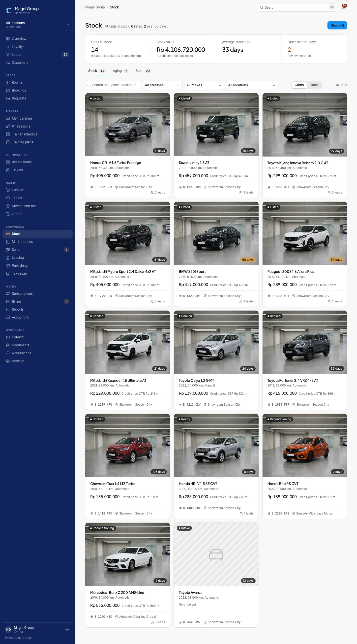357x644 pixels.
Task: Switch to Cards view
Action: pyautogui.click(x=299, y=85)
